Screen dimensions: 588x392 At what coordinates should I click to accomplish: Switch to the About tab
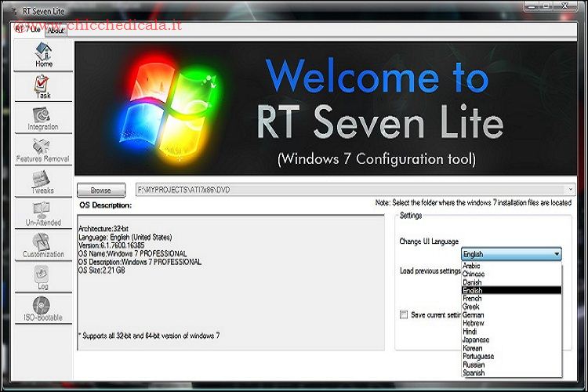(56, 31)
